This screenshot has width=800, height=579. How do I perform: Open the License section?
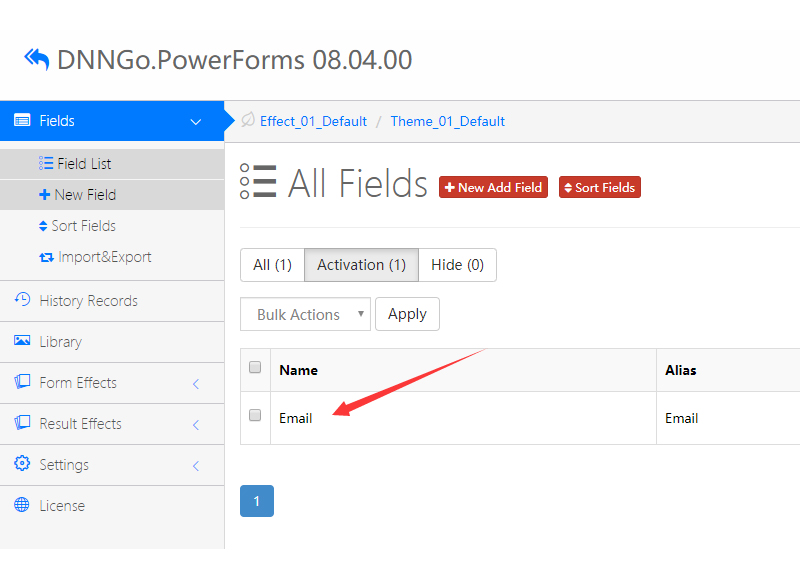tap(112, 506)
